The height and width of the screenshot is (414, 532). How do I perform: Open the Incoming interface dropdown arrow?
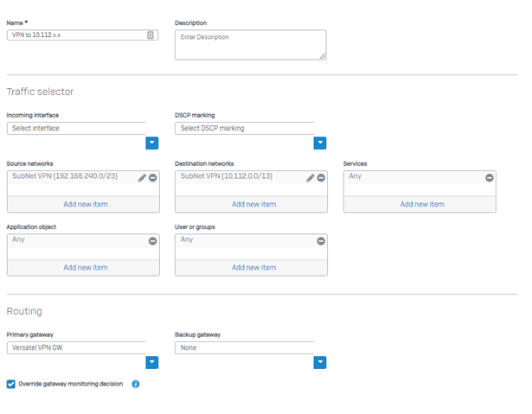click(x=152, y=143)
